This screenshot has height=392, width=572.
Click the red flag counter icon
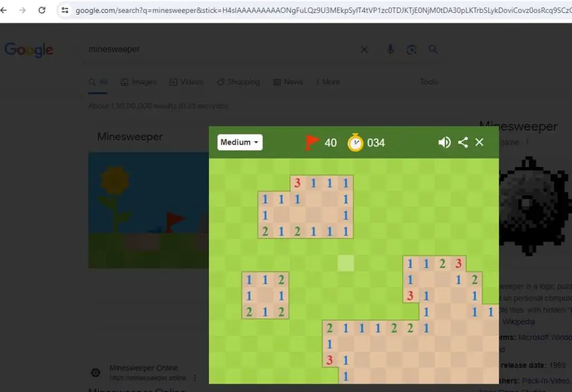tap(312, 142)
